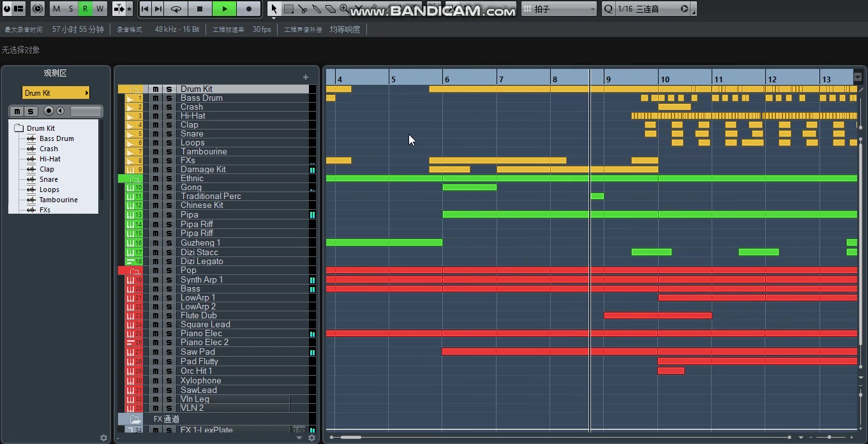Select the Chinese Kit track name
Viewport: 868px width, 444px height.
tap(202, 205)
